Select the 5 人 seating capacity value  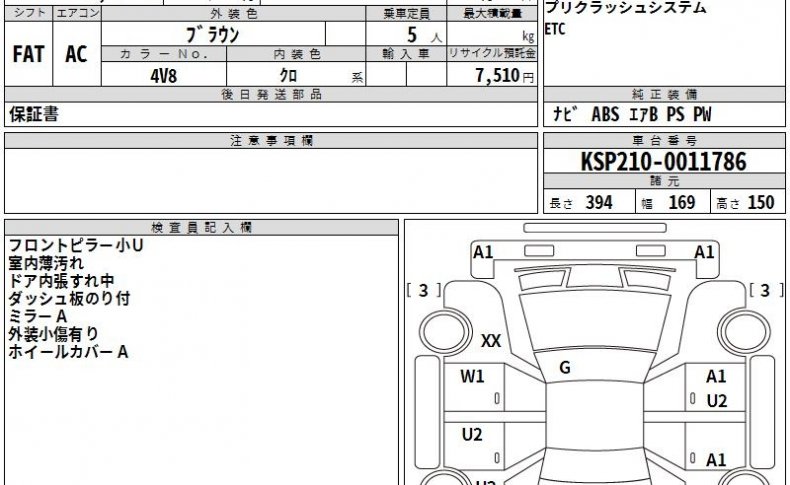pyautogui.click(x=424, y=35)
